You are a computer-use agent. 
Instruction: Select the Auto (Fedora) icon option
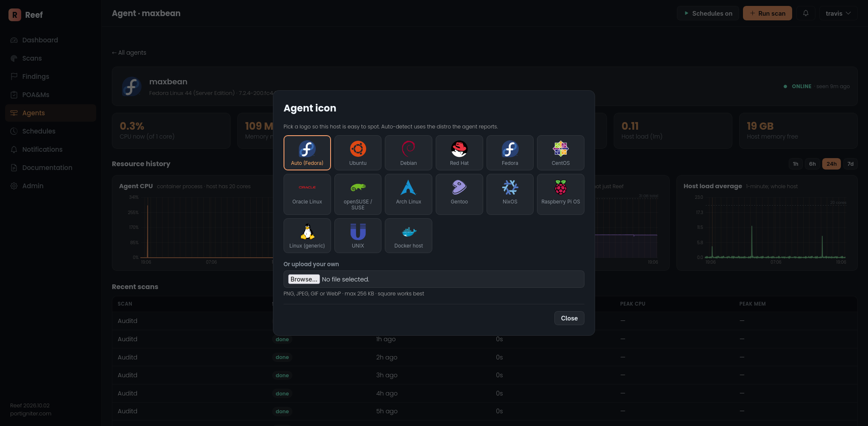[307, 153]
